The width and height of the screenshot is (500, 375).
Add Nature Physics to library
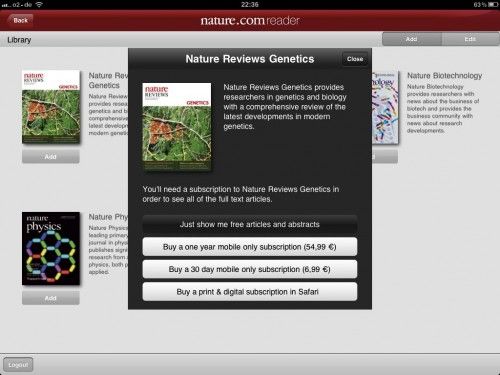pyautogui.click(x=51, y=298)
